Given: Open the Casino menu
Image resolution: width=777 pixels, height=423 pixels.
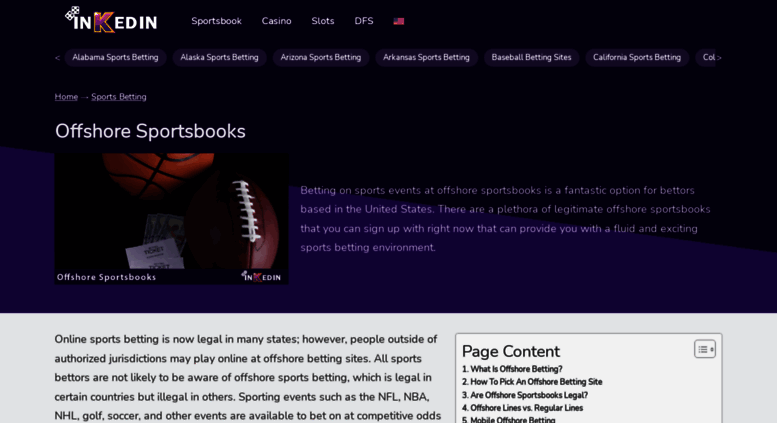Looking at the screenshot, I should coord(277,21).
